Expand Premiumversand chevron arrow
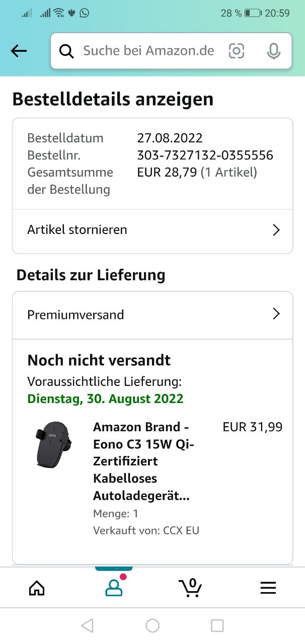Screen dimensions: 305x644 click(276, 314)
